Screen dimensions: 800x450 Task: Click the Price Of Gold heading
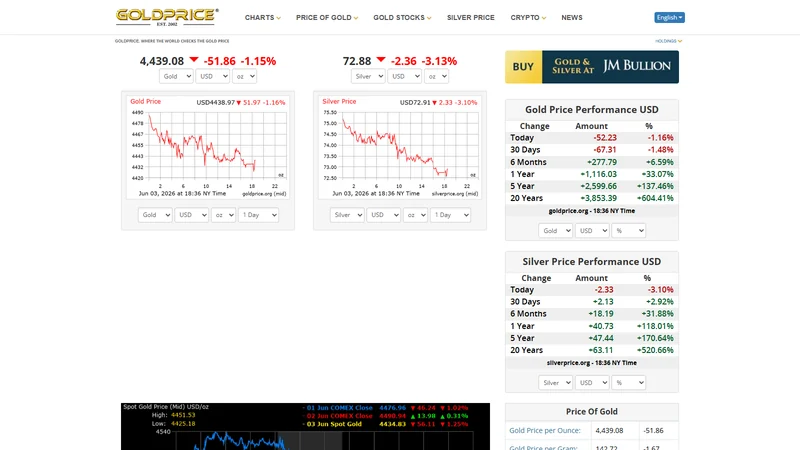[592, 411]
